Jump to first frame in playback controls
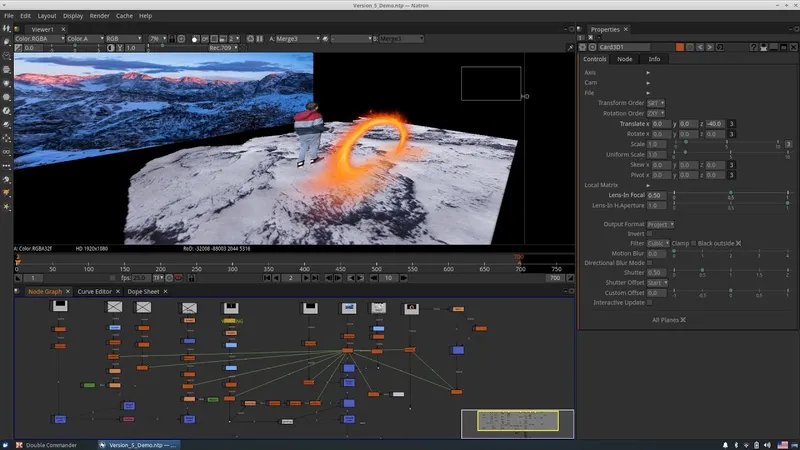The height and width of the screenshot is (450, 800). click(268, 277)
